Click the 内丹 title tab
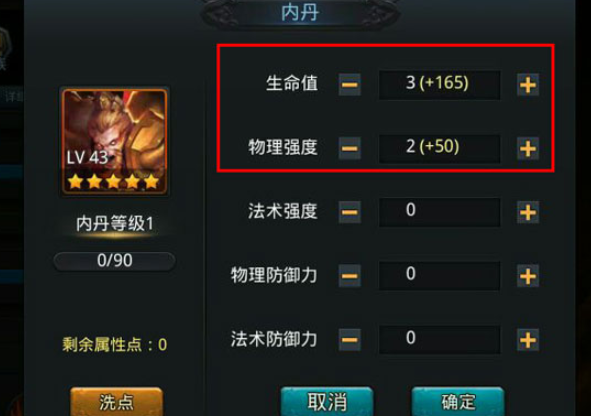Viewport: 591px width, 416px height. 300,12
